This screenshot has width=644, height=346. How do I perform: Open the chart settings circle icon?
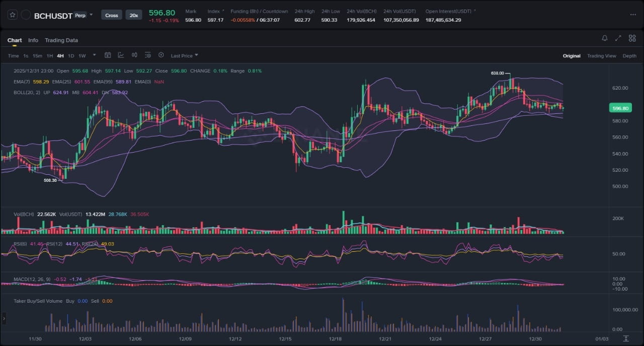tap(161, 55)
